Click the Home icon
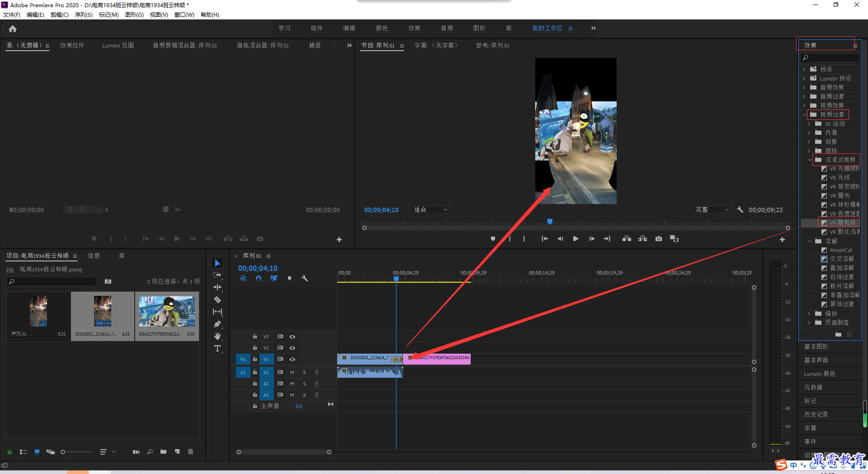868x474 pixels. (13, 28)
